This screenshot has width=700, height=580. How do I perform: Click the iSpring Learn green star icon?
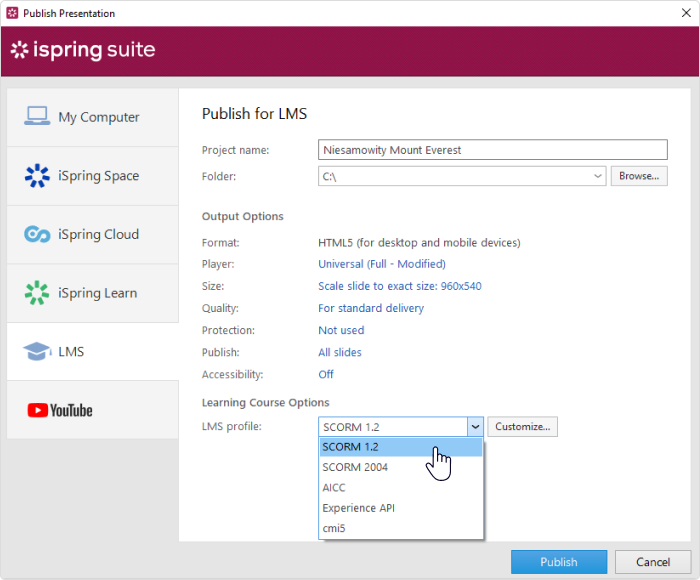pos(37,293)
